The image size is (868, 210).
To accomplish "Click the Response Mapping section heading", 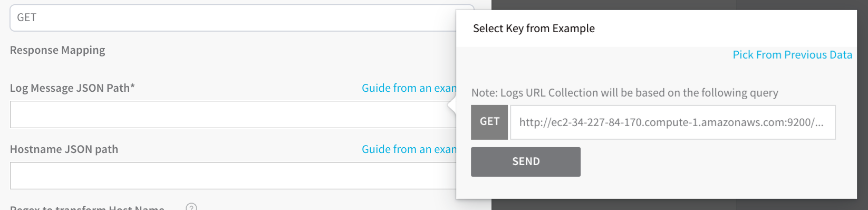I will (57, 50).
